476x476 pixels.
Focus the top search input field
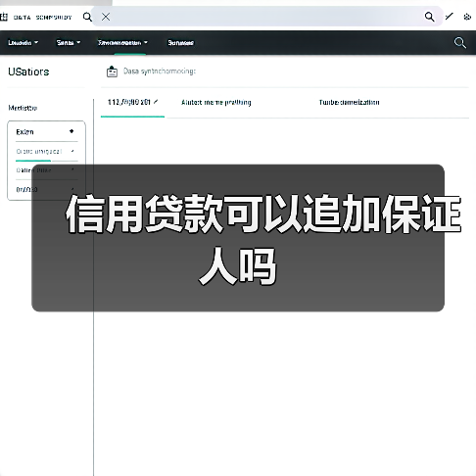pos(266,17)
